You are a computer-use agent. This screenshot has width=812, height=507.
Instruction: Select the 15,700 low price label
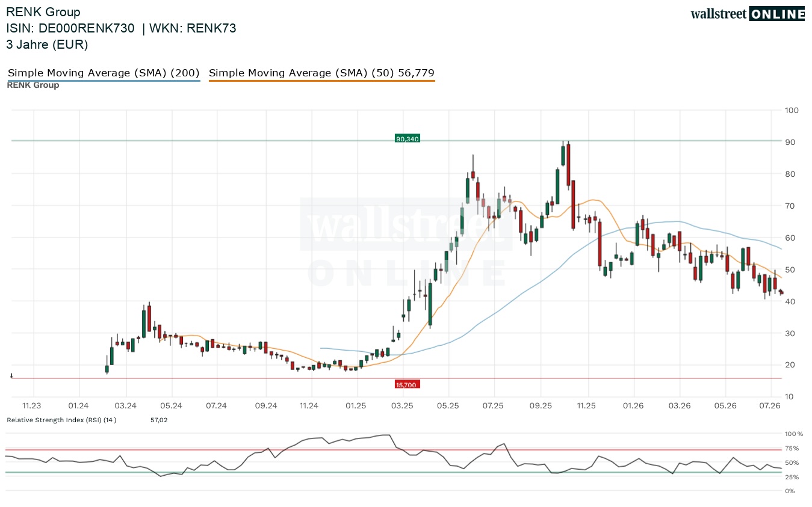(x=407, y=384)
